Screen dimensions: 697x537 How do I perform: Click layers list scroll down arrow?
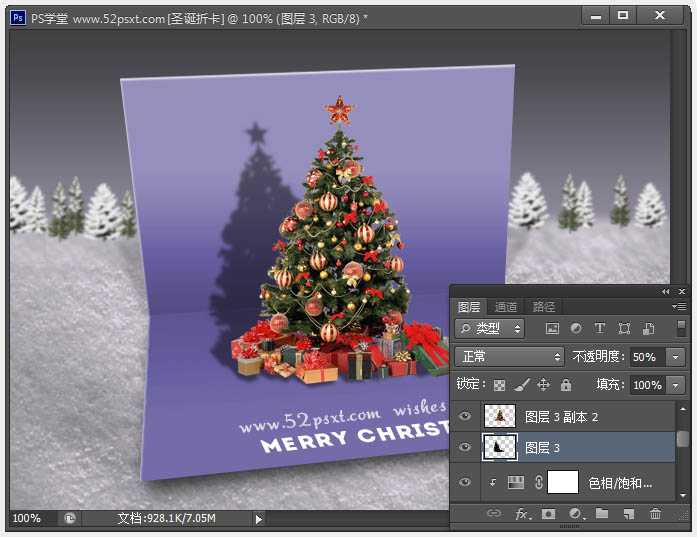pyautogui.click(x=683, y=494)
